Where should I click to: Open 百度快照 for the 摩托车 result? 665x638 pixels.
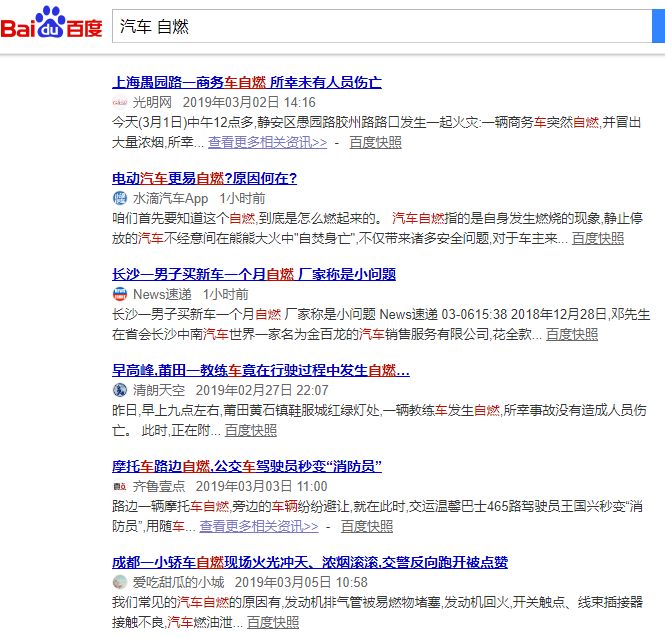click(x=367, y=526)
